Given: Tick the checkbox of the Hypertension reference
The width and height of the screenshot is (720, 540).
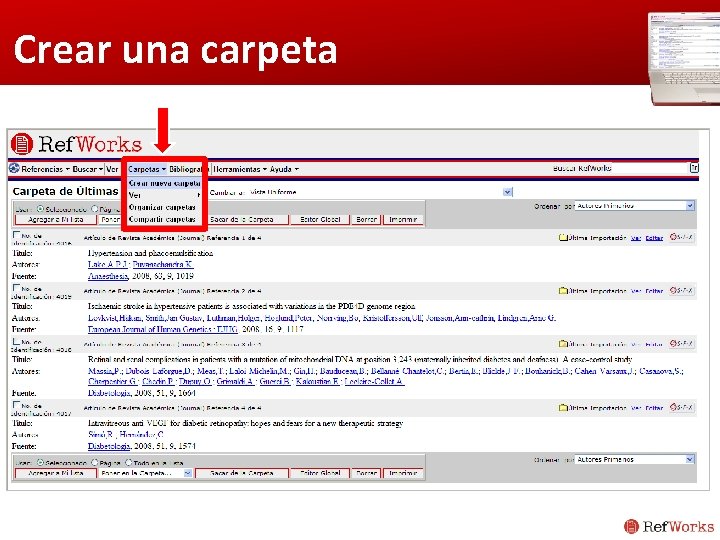Looking at the screenshot, I should (x=17, y=234).
